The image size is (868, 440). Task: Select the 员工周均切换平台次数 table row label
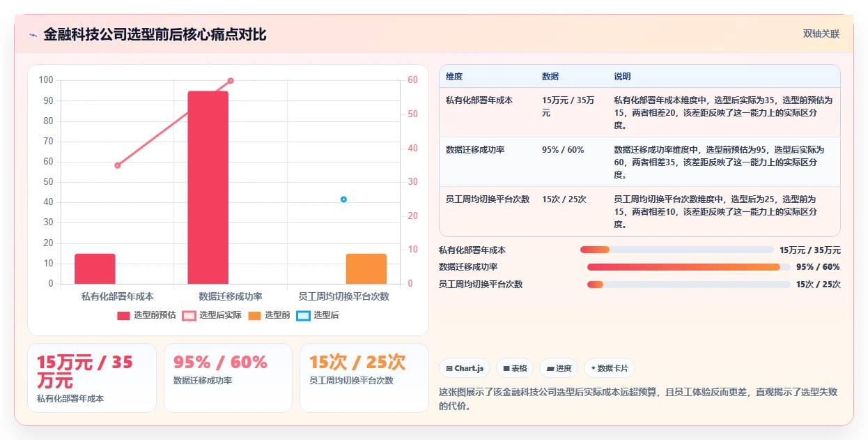click(488, 199)
